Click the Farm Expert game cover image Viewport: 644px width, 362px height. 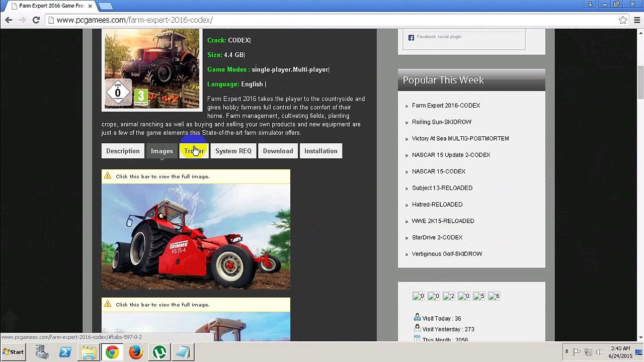tap(152, 68)
